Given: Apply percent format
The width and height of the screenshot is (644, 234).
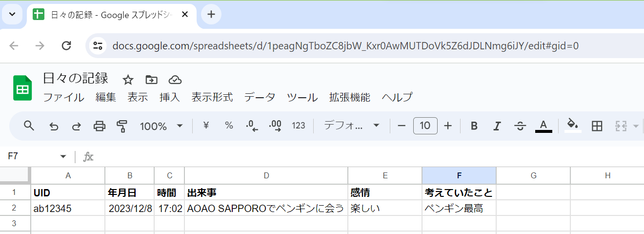Looking at the screenshot, I should coord(229,126).
